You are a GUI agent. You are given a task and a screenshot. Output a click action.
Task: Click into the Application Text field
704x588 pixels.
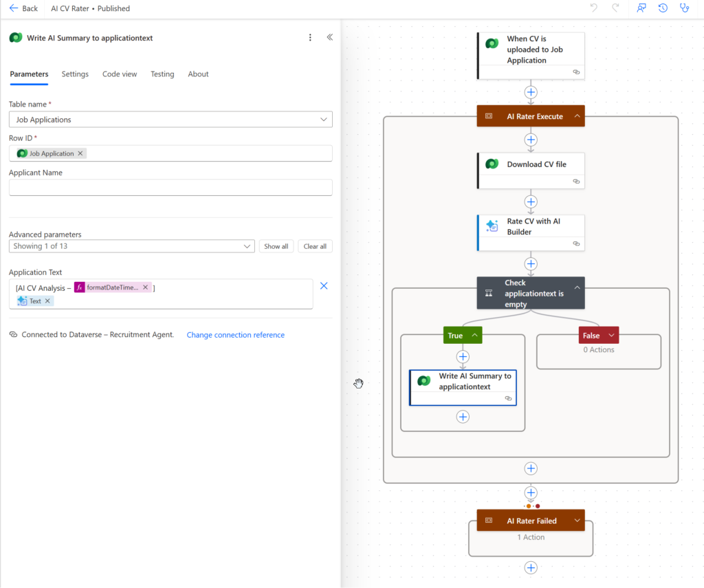[161, 294]
